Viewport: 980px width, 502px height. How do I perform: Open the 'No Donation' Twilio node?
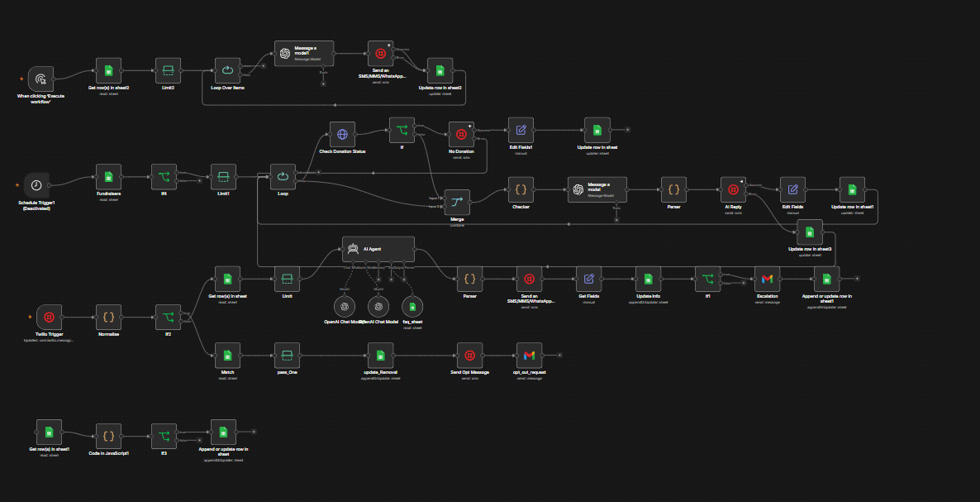point(461,135)
